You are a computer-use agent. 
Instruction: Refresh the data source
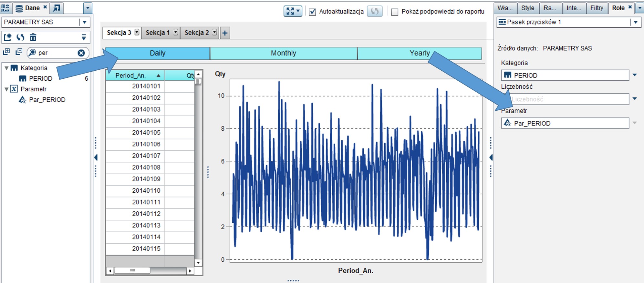tap(20, 37)
